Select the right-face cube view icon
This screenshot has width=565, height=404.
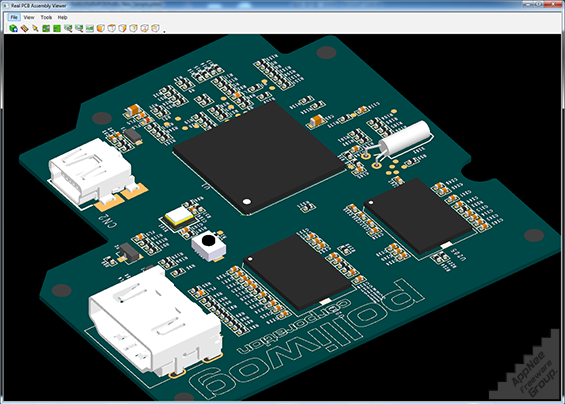(x=123, y=28)
